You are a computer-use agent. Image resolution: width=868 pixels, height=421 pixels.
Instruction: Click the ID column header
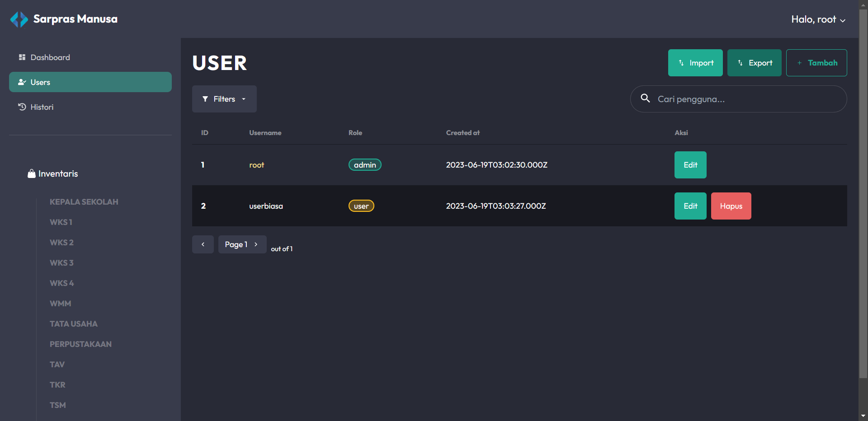click(x=205, y=133)
